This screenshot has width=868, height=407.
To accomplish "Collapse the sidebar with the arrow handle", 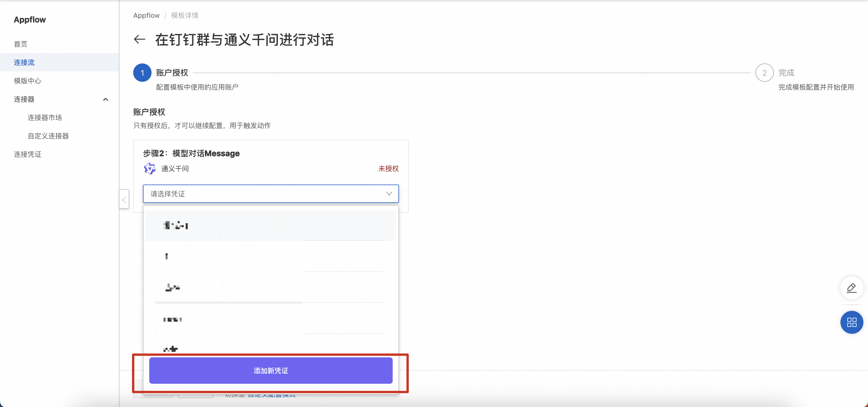I will [124, 200].
